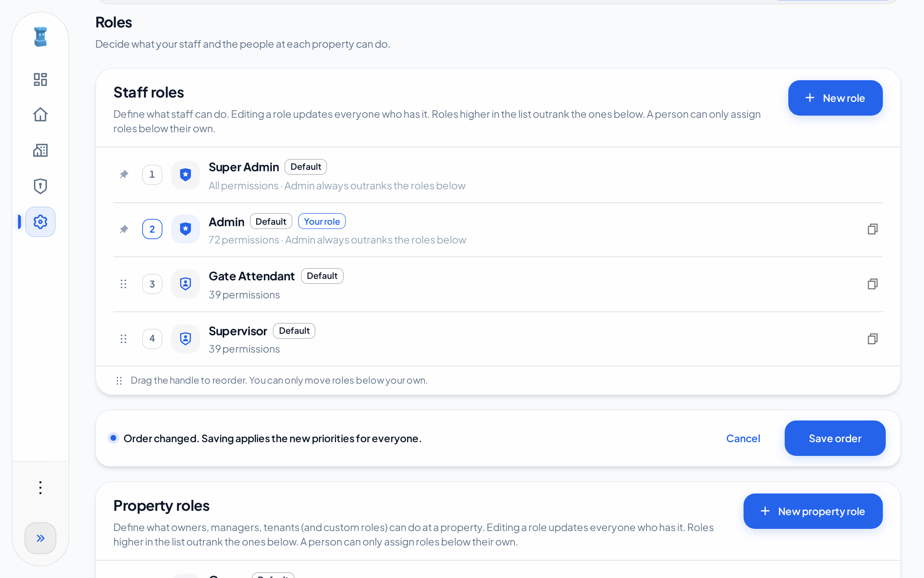Add a new property role
This screenshot has height=578, width=924.
tap(813, 511)
